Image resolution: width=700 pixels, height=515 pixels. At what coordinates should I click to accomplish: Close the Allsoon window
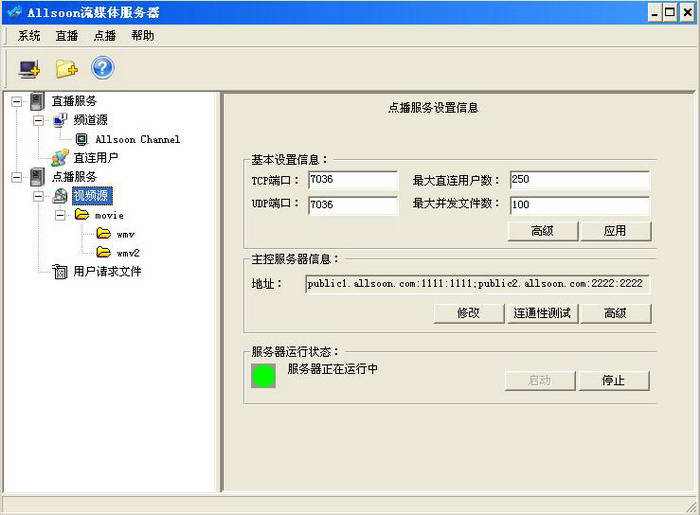pyautogui.click(x=688, y=12)
